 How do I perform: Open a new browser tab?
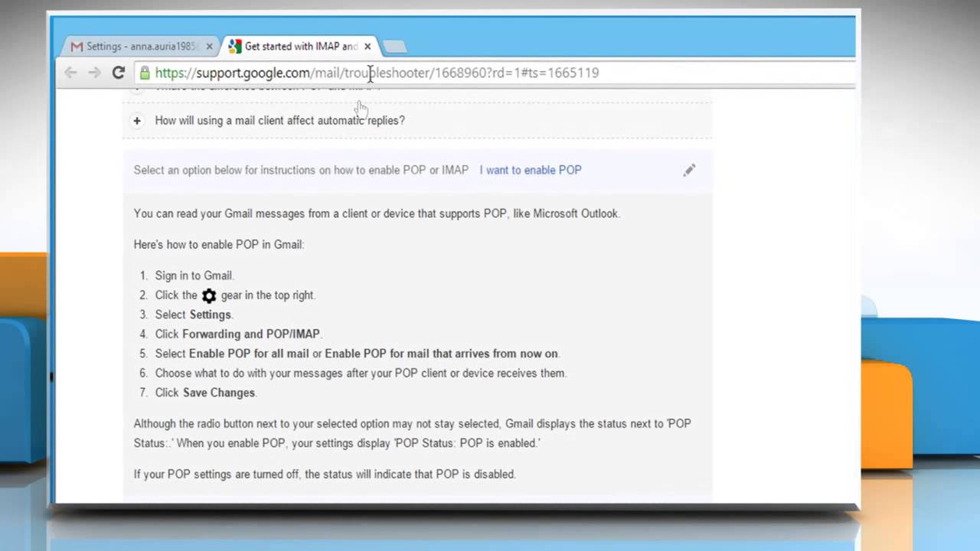(394, 47)
